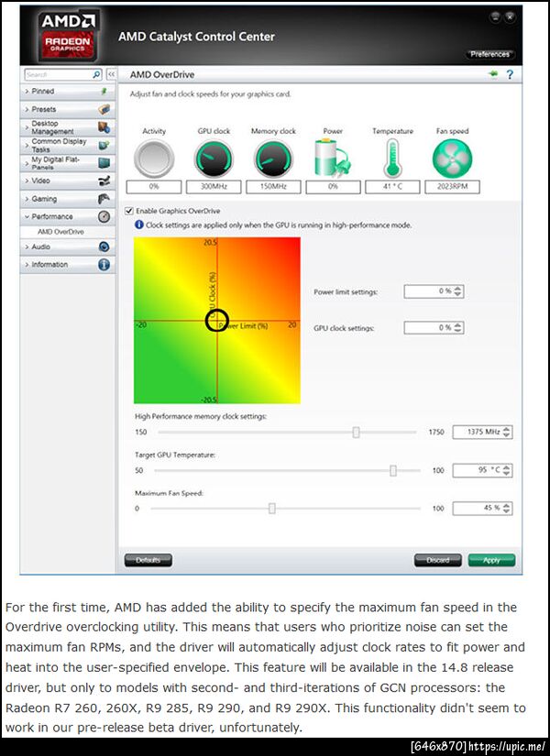Click the Discard button
This screenshot has width=550, height=756.
[x=437, y=560]
